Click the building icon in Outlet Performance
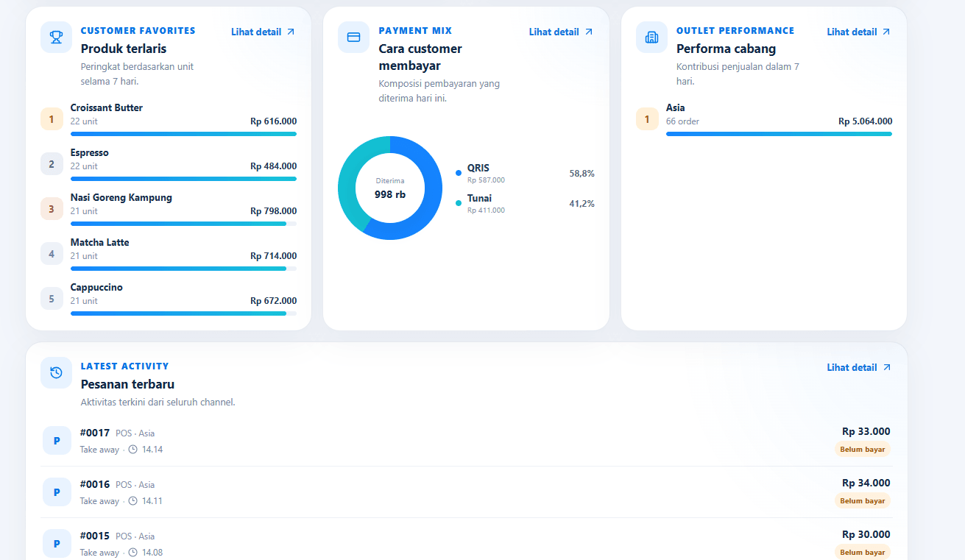 pos(651,38)
